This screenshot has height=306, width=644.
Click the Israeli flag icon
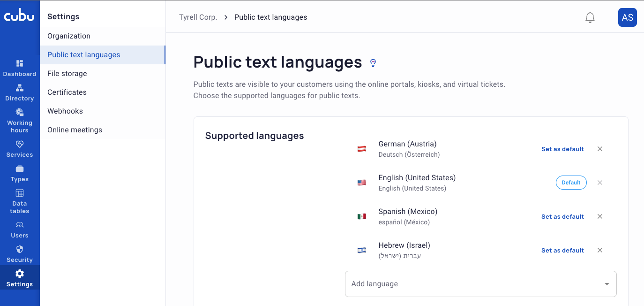362,251
